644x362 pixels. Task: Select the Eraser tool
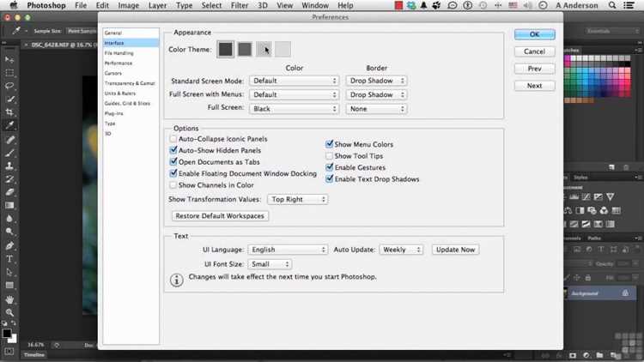9,192
